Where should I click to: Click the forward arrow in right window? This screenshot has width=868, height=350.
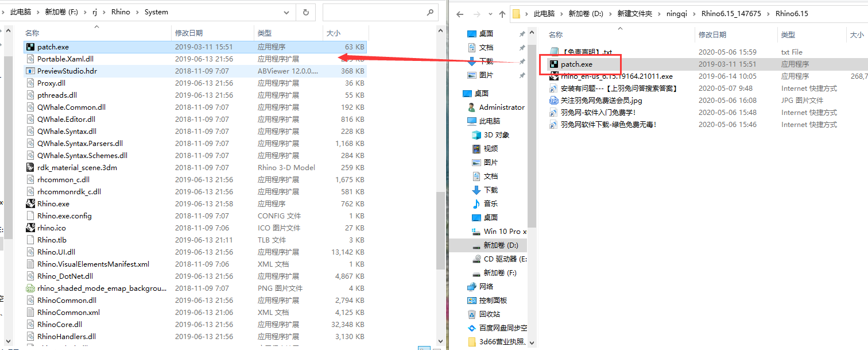(x=476, y=13)
